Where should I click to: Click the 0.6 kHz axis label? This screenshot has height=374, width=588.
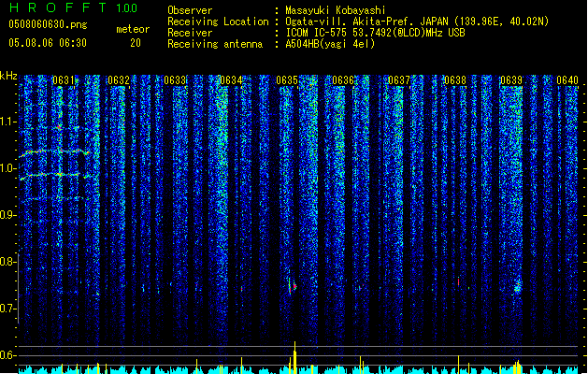7,355
